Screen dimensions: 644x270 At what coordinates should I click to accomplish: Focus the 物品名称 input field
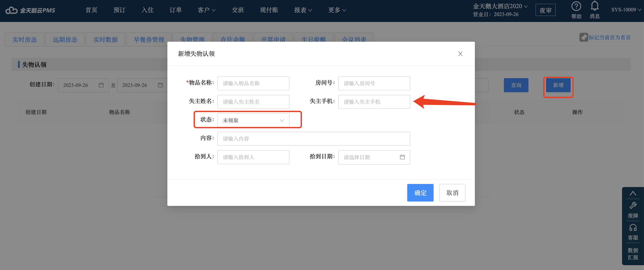tap(253, 83)
